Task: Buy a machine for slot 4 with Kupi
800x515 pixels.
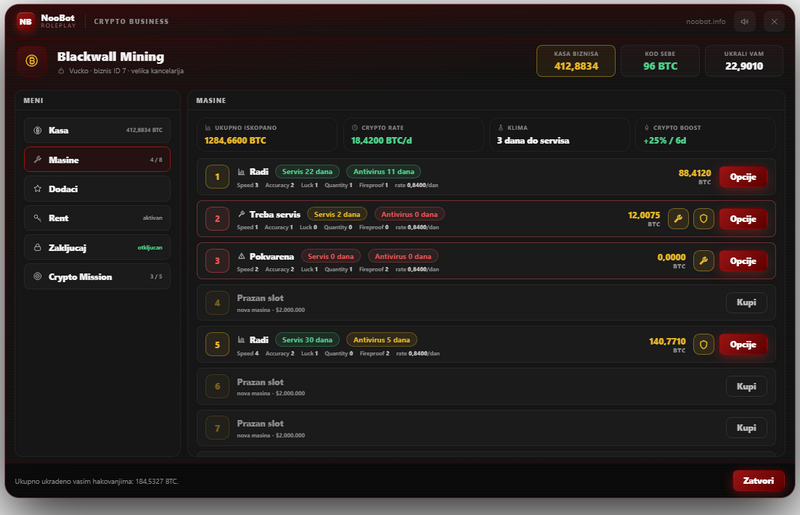Action: coord(746,303)
